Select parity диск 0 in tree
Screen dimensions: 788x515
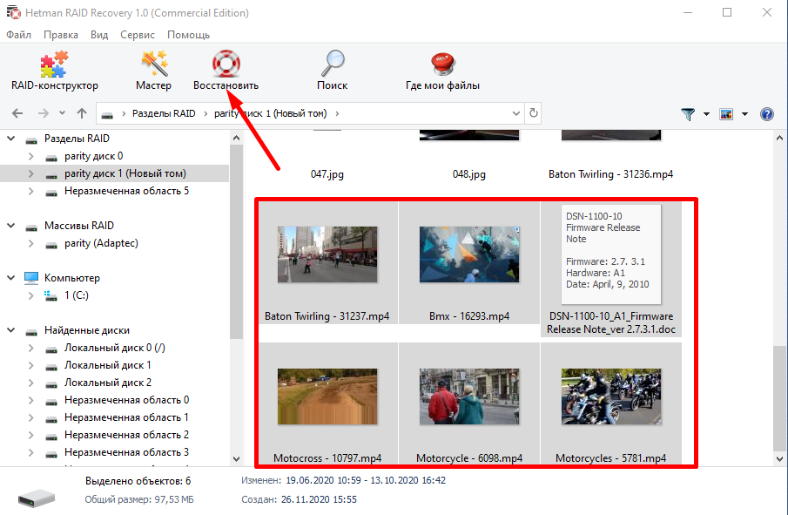(x=93, y=156)
